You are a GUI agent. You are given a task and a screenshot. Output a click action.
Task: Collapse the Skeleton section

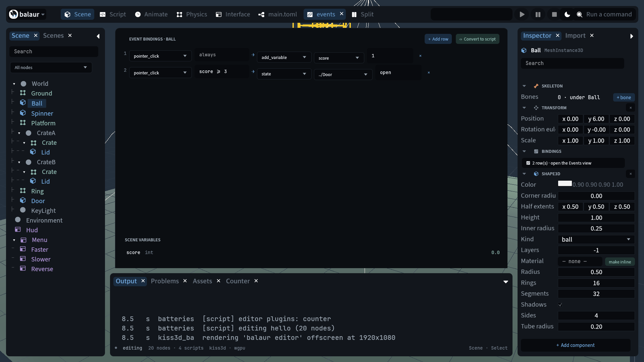pyautogui.click(x=524, y=86)
